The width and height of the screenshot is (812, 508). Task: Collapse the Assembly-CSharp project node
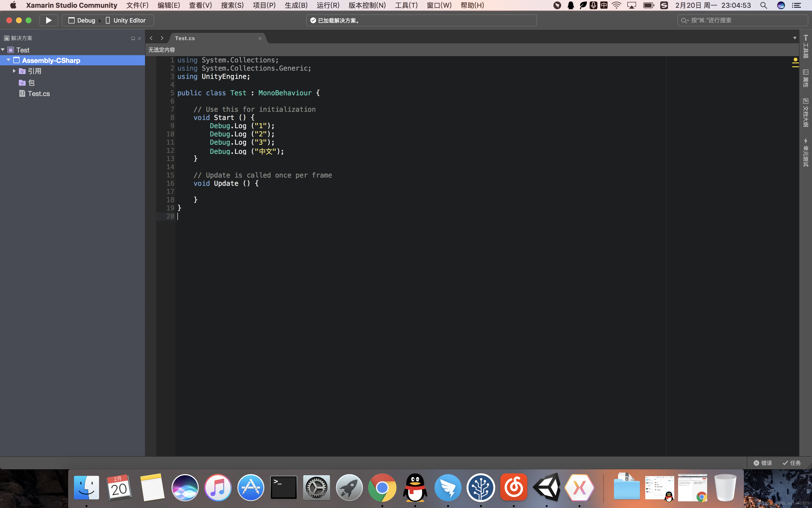point(9,60)
